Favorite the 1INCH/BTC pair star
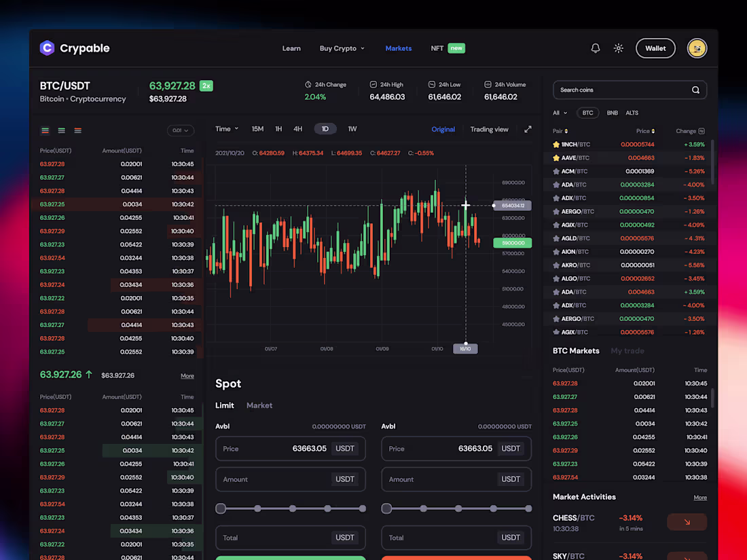This screenshot has width=747, height=560. (556, 144)
